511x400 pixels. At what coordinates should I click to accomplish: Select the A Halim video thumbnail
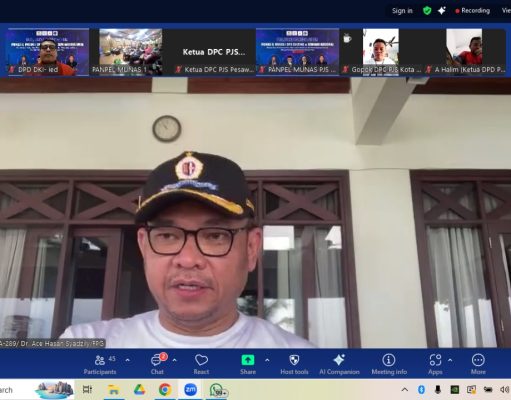click(465, 51)
